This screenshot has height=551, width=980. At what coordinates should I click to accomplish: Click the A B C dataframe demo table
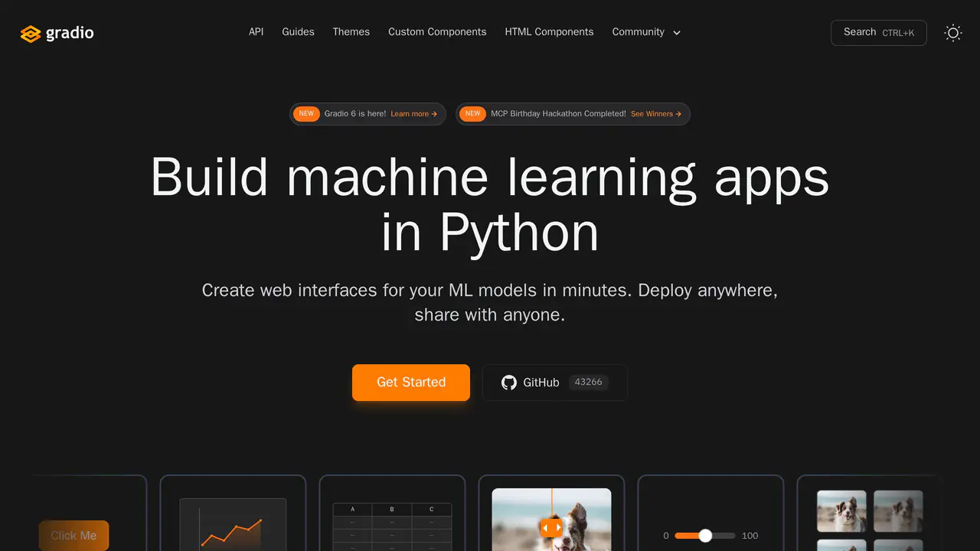click(392, 527)
